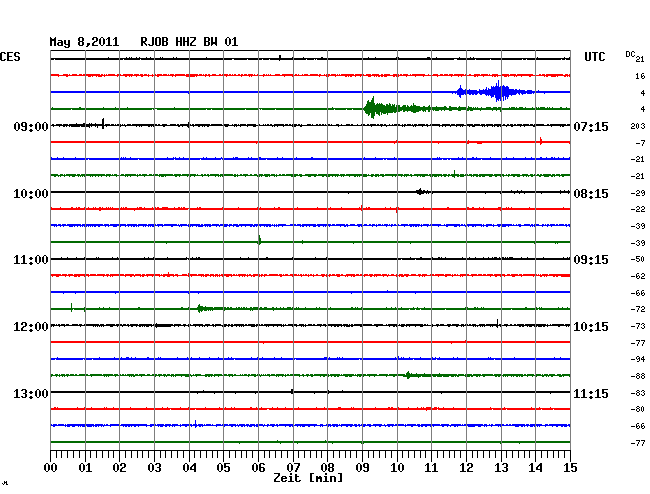This screenshot has width=650, height=494.
Task: Click the 09:15 UTC time label
Action: pos(591,260)
